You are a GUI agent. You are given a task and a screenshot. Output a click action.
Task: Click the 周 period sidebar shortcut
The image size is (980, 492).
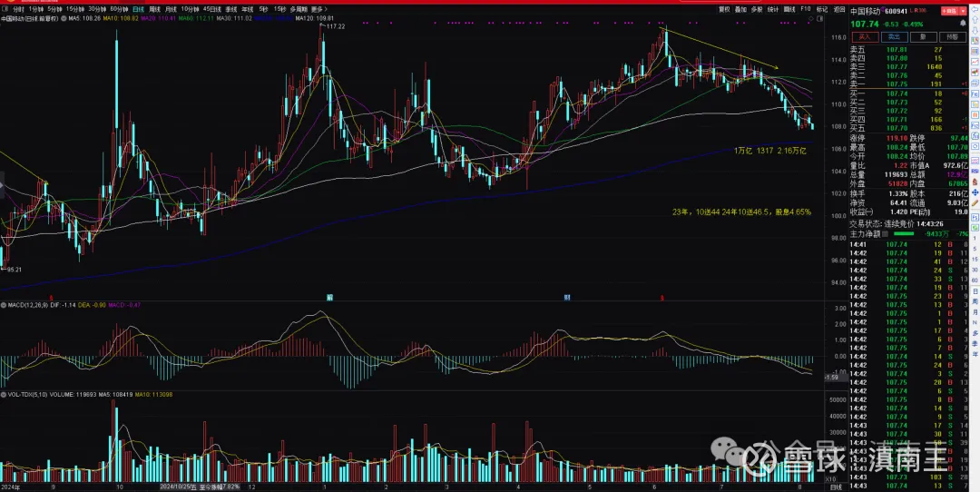pos(975,302)
